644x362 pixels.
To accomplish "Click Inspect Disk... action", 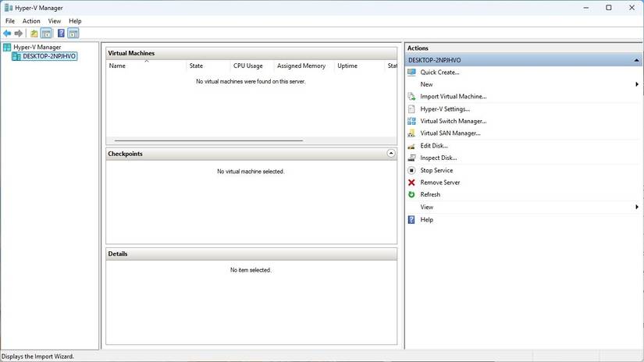I will [x=438, y=158].
